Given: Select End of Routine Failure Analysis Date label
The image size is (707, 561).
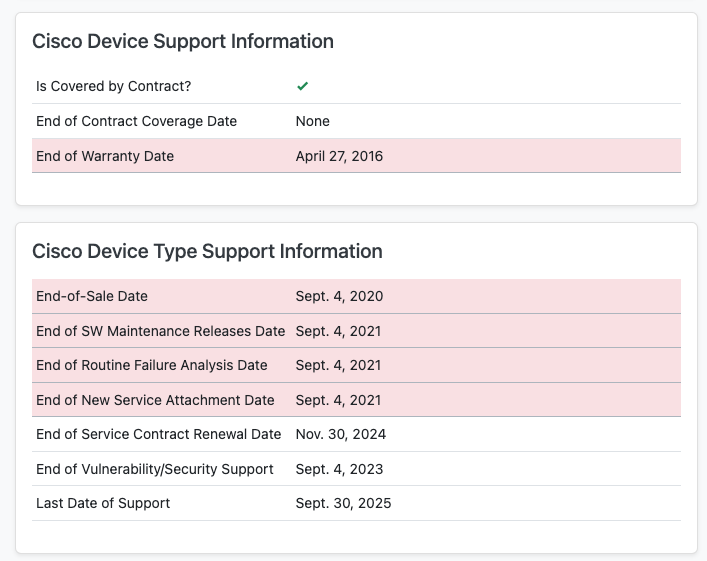Looking at the screenshot, I should (152, 365).
